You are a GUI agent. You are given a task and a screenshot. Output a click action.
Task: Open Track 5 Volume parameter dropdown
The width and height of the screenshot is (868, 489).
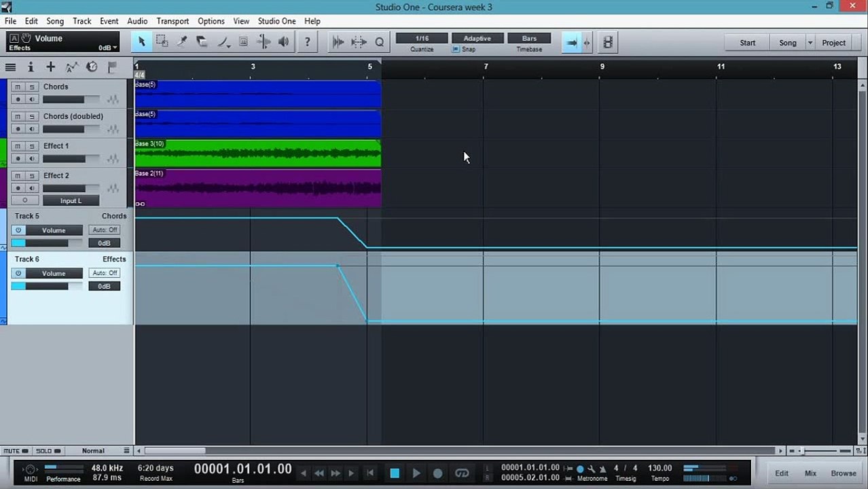click(54, 230)
